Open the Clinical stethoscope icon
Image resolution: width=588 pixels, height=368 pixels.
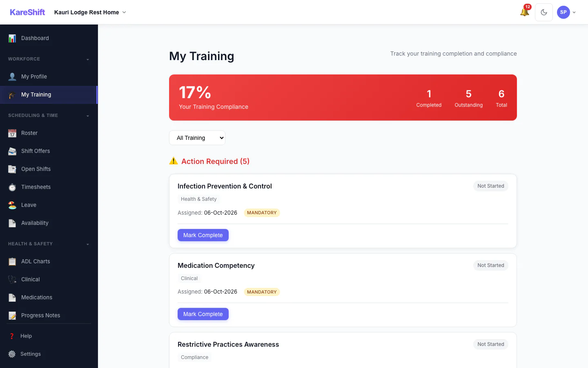(12, 280)
